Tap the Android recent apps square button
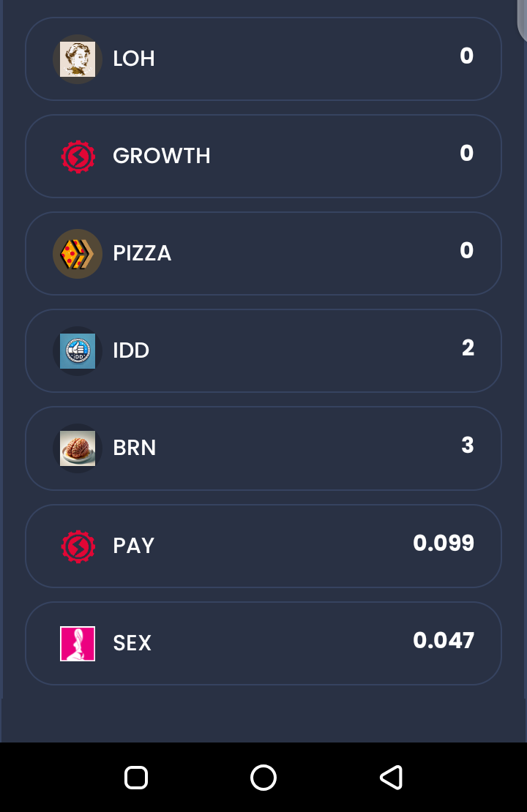 (136, 778)
